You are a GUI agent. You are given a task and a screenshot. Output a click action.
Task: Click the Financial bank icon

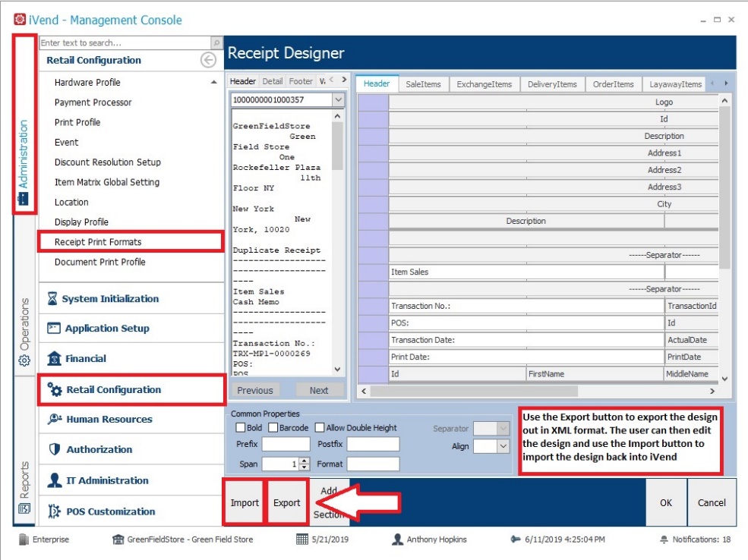(x=54, y=358)
